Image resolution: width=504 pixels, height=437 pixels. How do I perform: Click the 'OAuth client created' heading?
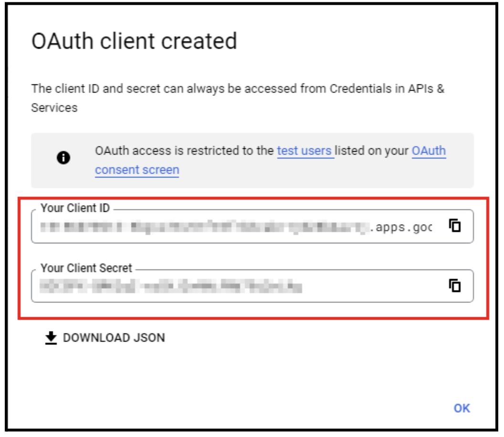pos(134,42)
